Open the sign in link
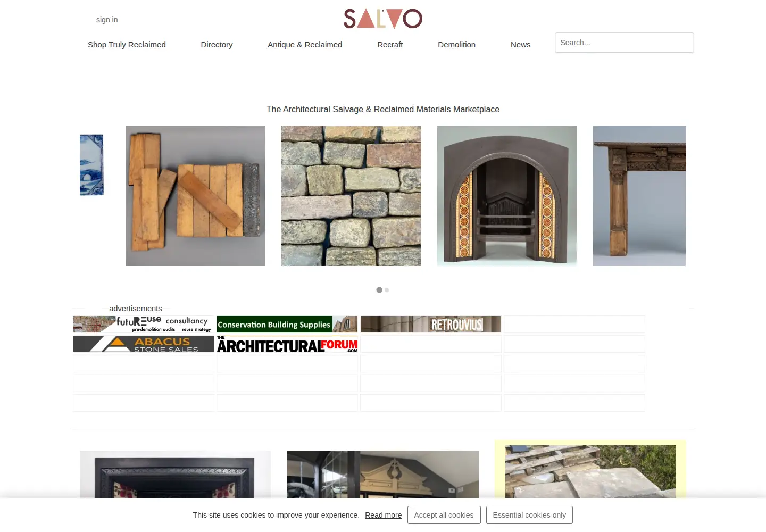Screen dimensions: 766x532 click(107, 20)
